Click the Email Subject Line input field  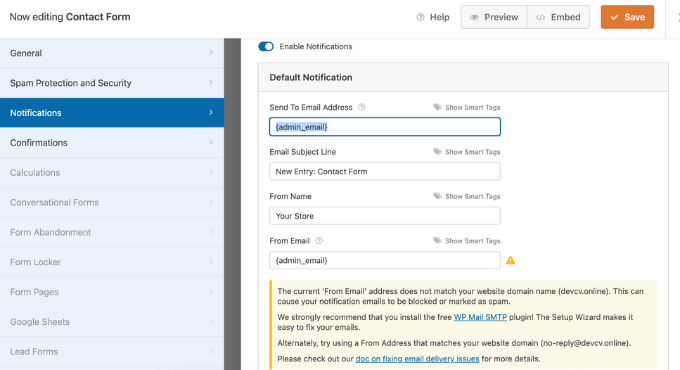coord(385,171)
